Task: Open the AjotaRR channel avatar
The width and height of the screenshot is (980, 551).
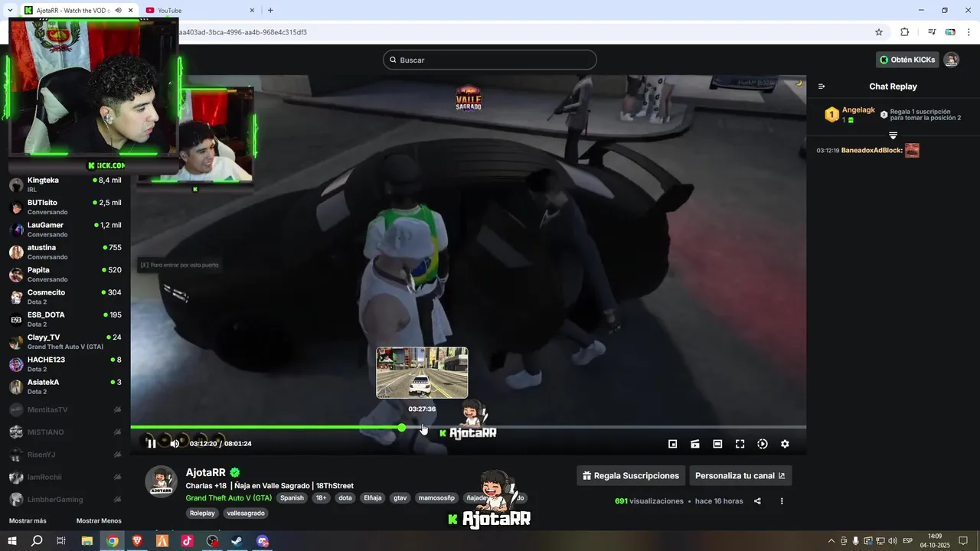Action: coord(162,481)
